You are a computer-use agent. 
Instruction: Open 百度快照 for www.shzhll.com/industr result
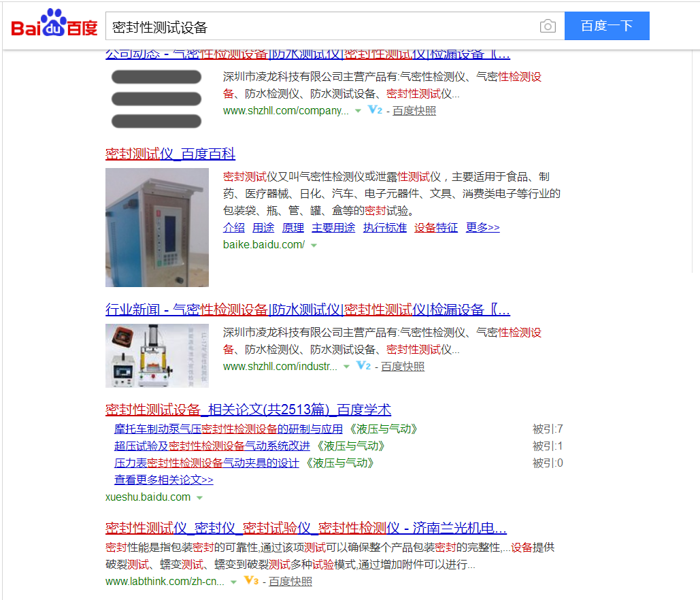pos(403,367)
